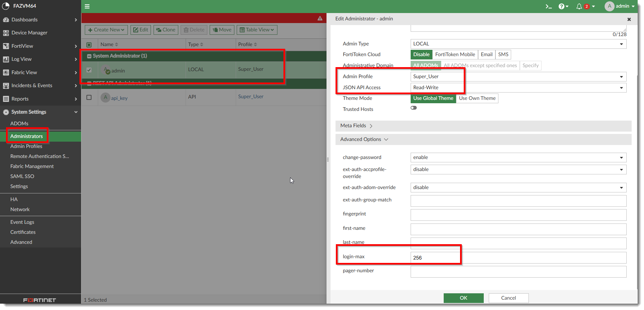Enable the Trusted Hosts toggle
Image resolution: width=644 pixels, height=310 pixels.
coord(414,108)
